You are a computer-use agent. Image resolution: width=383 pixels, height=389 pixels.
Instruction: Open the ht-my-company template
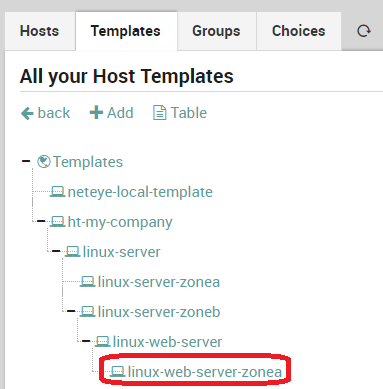click(x=120, y=222)
